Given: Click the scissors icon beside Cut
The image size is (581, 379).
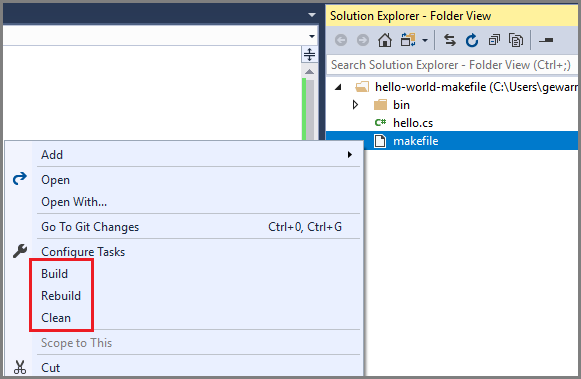Looking at the screenshot, I should tap(20, 367).
